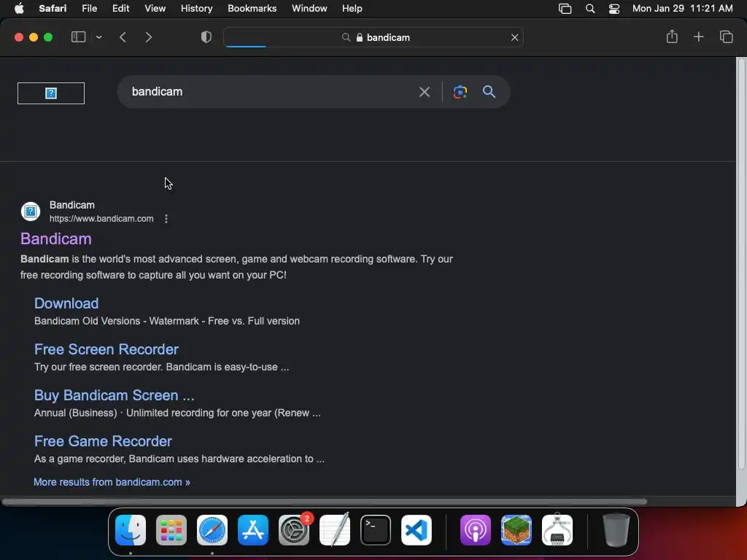Image resolution: width=747 pixels, height=560 pixels.
Task: Open the Bandicam main result title
Action: tap(55, 238)
